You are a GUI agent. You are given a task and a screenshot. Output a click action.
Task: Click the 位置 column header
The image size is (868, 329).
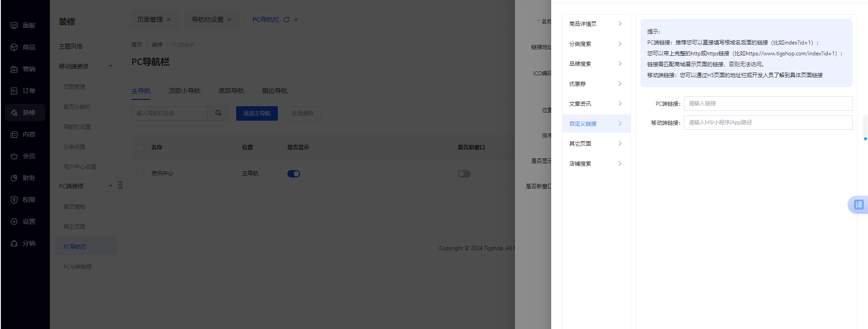click(247, 147)
